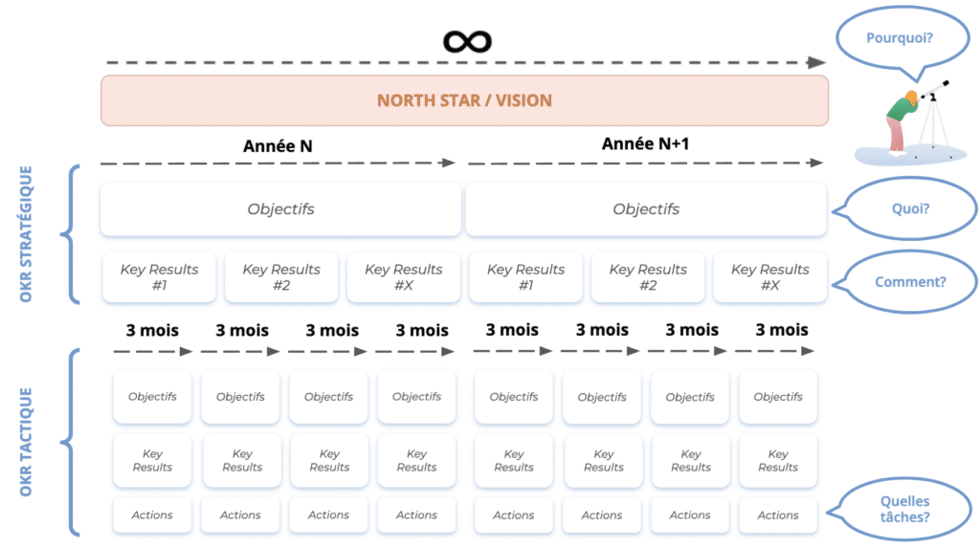Select Key Results #X under Année N+1

[770, 277]
